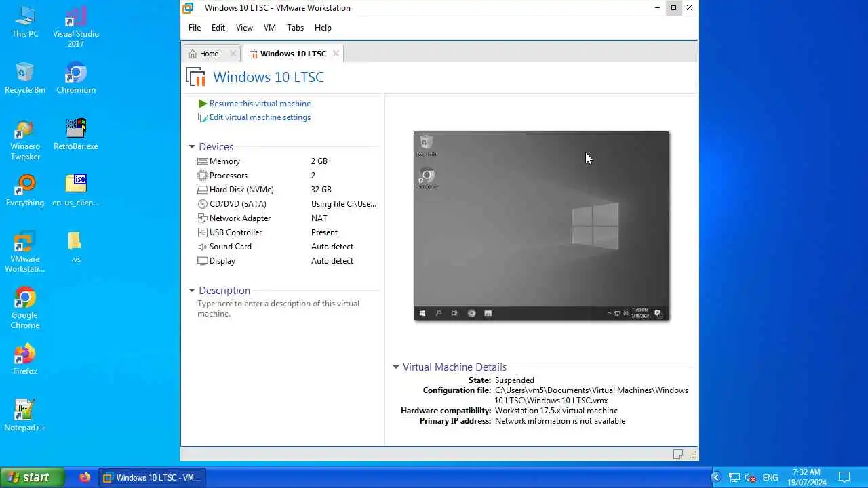Click the Memory device icon
This screenshot has width=868, height=488.
pyautogui.click(x=203, y=161)
